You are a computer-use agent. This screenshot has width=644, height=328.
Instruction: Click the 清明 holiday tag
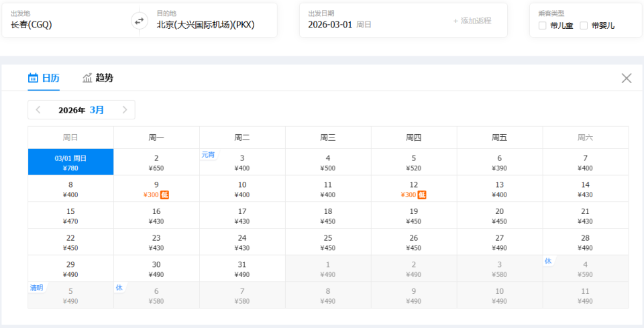point(36,288)
